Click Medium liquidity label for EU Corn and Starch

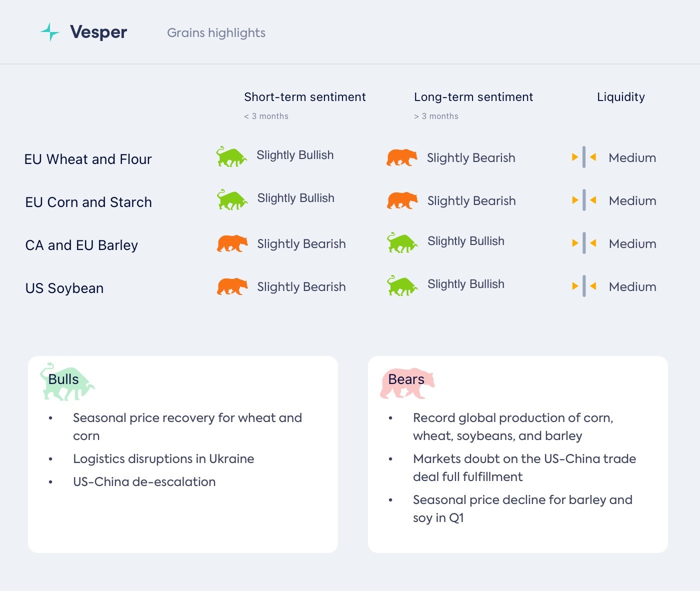(632, 201)
